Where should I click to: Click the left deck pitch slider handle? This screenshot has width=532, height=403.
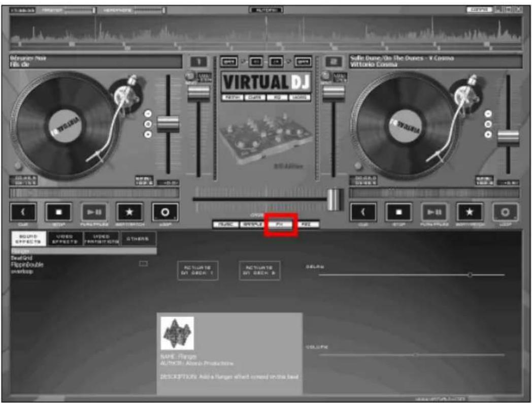(168, 125)
